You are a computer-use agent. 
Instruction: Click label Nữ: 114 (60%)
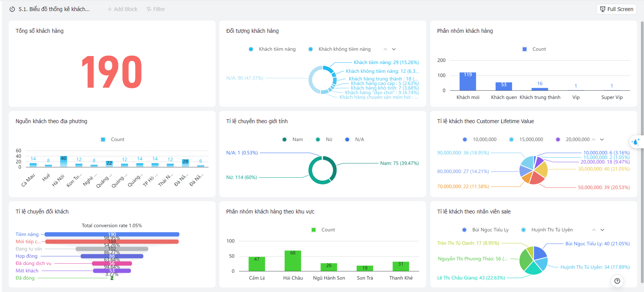click(241, 177)
